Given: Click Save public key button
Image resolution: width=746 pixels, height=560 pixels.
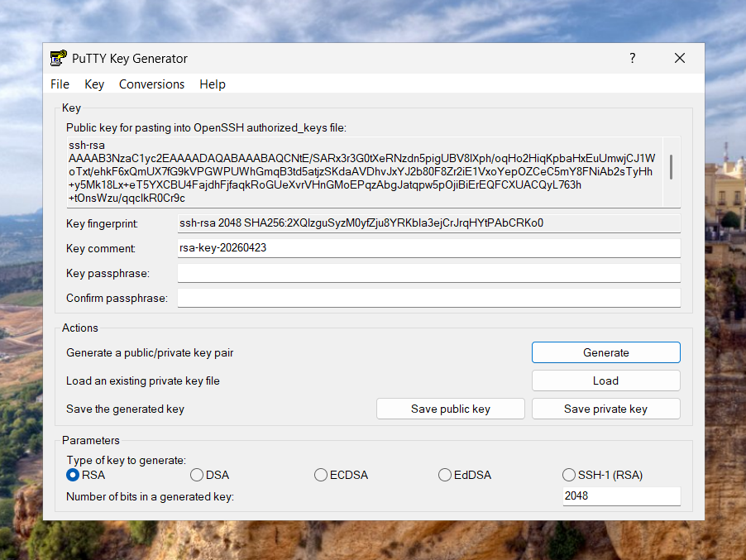Looking at the screenshot, I should [x=451, y=409].
